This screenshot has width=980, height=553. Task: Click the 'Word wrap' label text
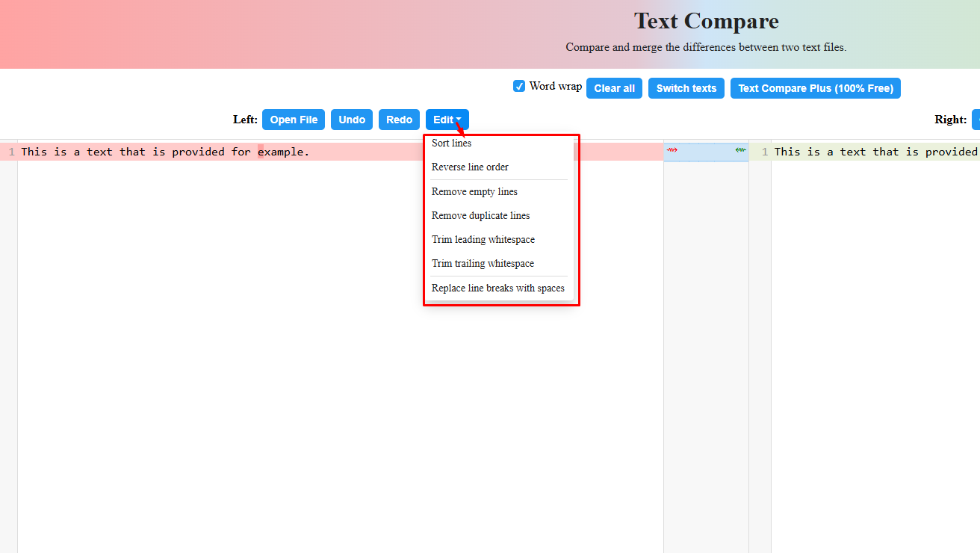pos(556,86)
